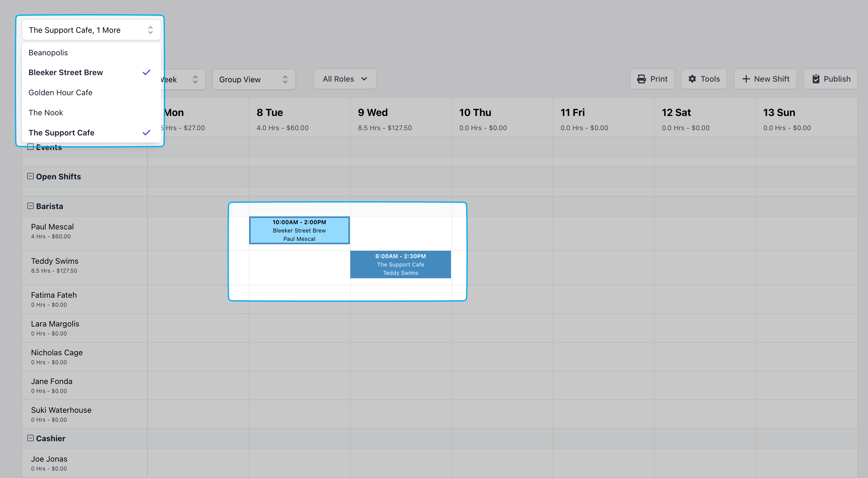Screen dimensions: 868x478
Task: Open Teddy Swims' 6:00AM Wednesday shift
Action: pos(400,264)
